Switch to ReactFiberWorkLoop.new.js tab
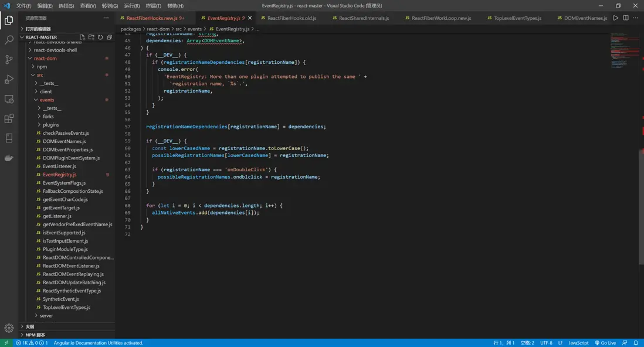 click(x=441, y=18)
